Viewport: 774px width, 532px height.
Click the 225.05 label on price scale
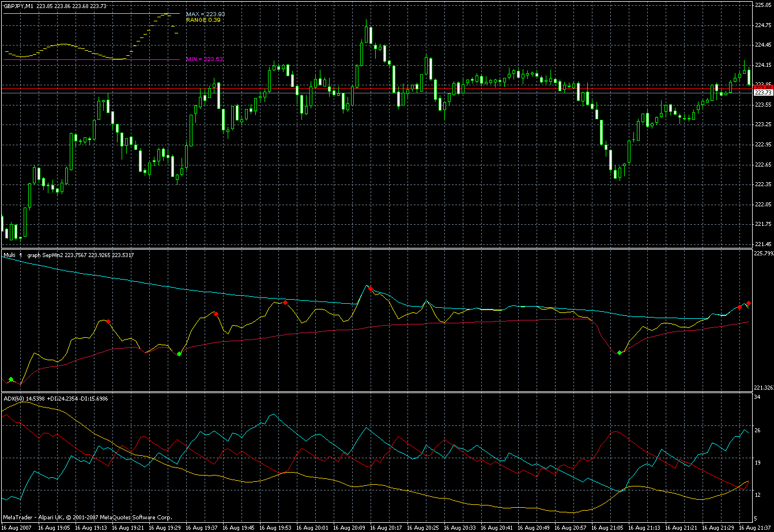(x=763, y=5)
